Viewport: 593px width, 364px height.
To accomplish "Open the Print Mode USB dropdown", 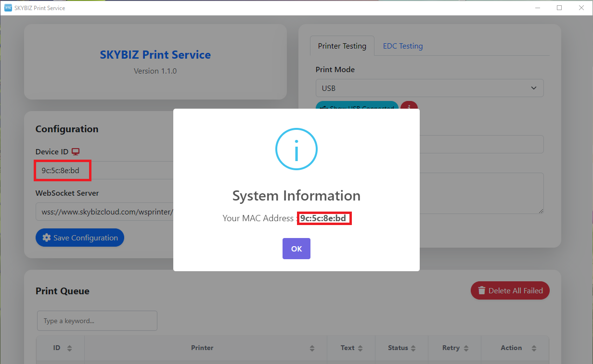I will [x=429, y=88].
